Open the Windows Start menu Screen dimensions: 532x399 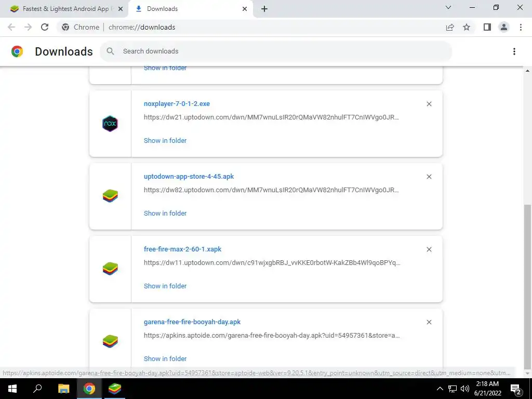[x=12, y=389]
